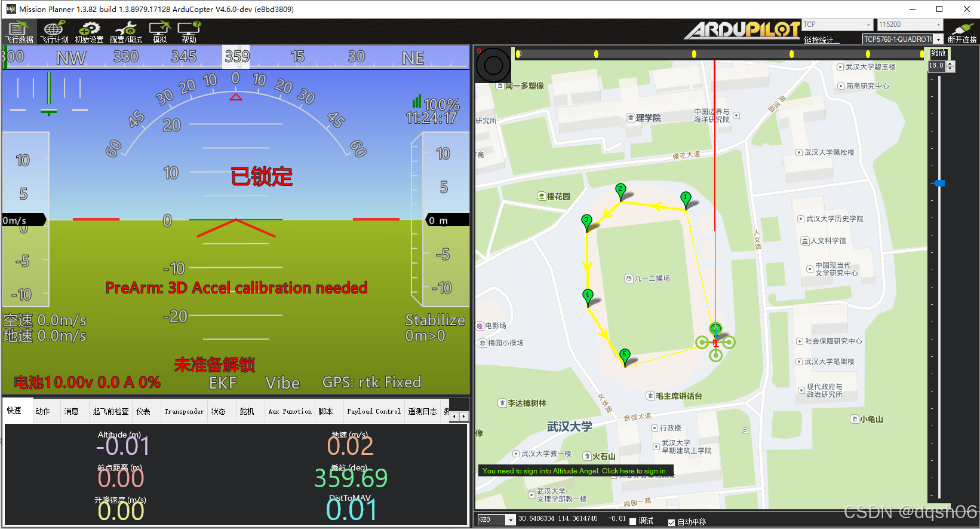Image resolution: width=980 pixels, height=529 pixels.
Task: Toggle the 自动平移 auto-pan checkbox
Action: (671, 522)
